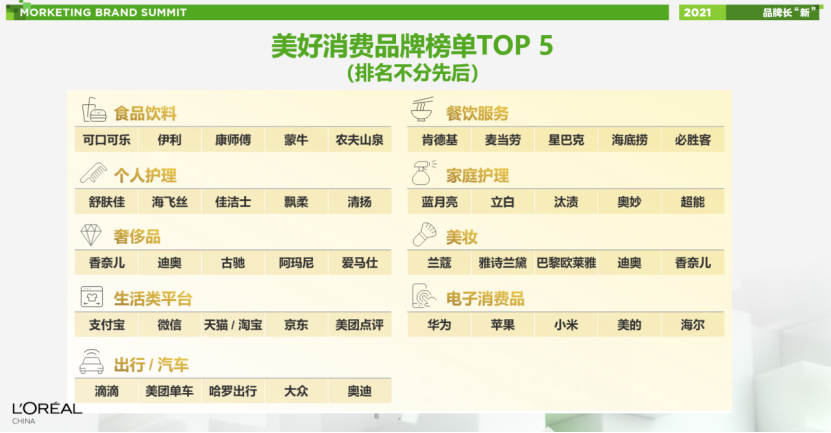
Task: Select 香奈儿 in the 美妆 row
Action: [693, 263]
